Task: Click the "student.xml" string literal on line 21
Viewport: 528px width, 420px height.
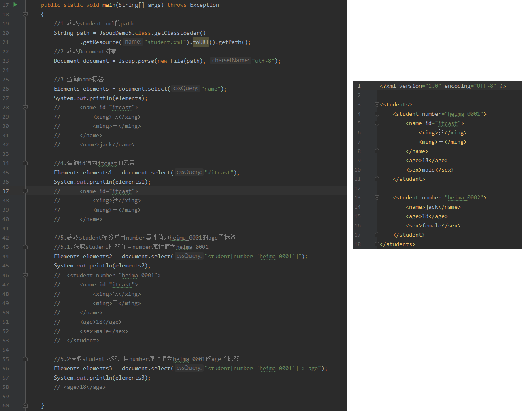Action: click(x=165, y=42)
